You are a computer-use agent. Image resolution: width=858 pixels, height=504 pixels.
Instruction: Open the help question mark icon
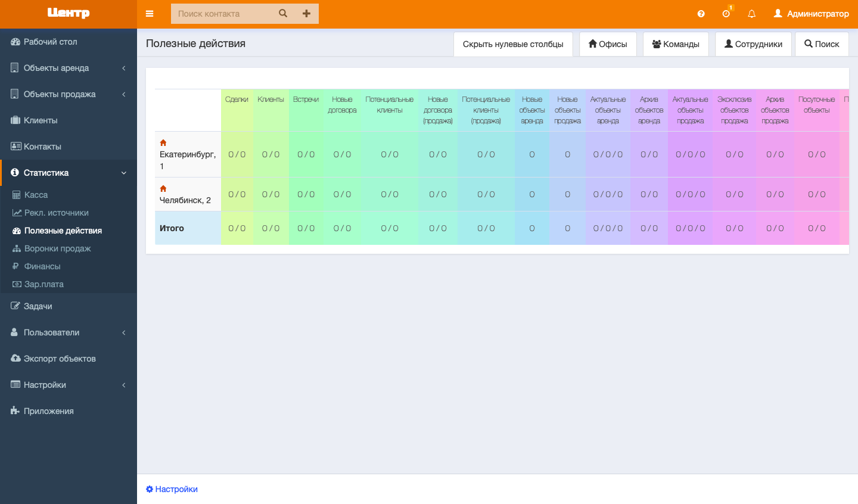(701, 14)
